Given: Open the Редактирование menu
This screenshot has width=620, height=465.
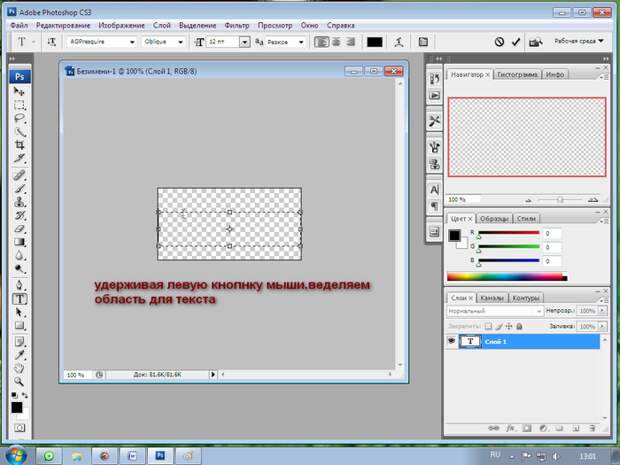Looking at the screenshot, I should click(x=63, y=25).
